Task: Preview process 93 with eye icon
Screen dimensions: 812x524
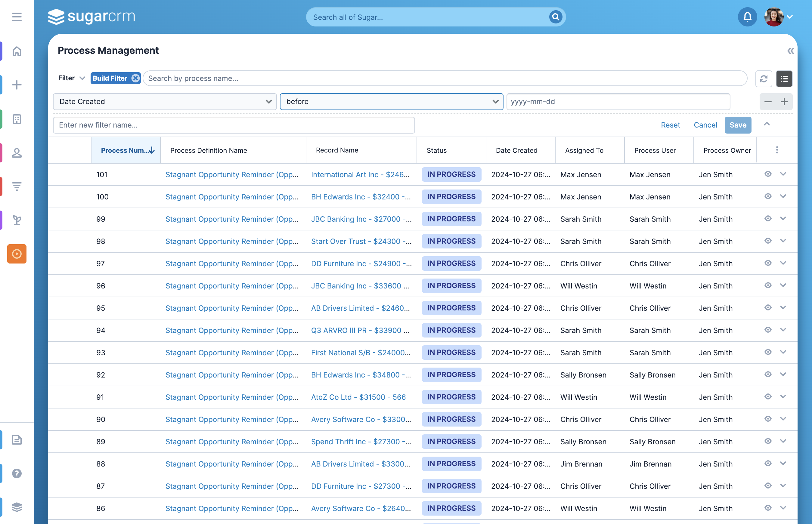Action: point(768,352)
